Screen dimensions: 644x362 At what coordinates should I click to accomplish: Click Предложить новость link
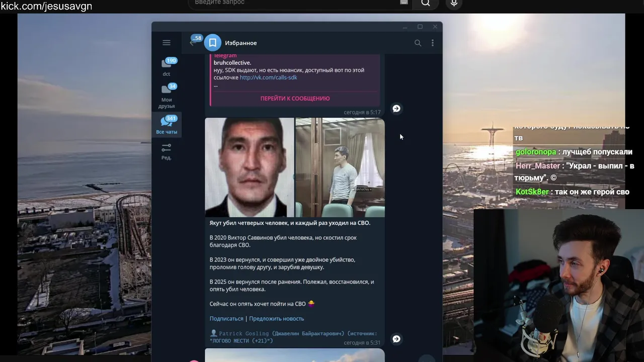tap(276, 319)
